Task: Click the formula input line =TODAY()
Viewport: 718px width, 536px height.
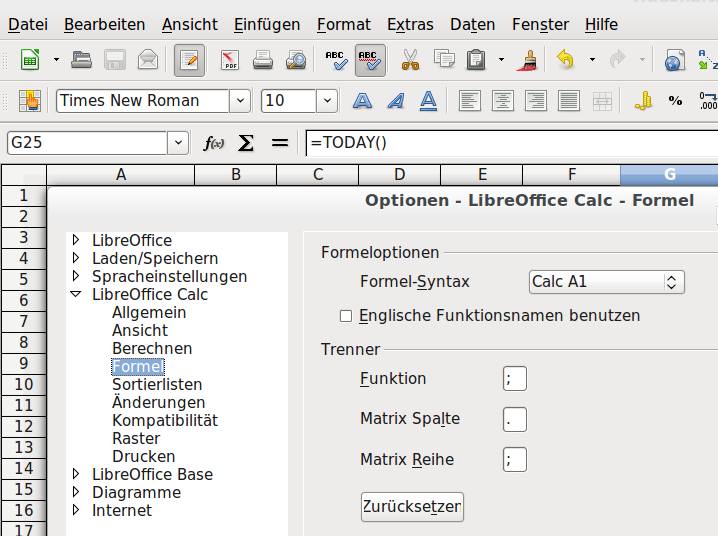Action: (512, 143)
